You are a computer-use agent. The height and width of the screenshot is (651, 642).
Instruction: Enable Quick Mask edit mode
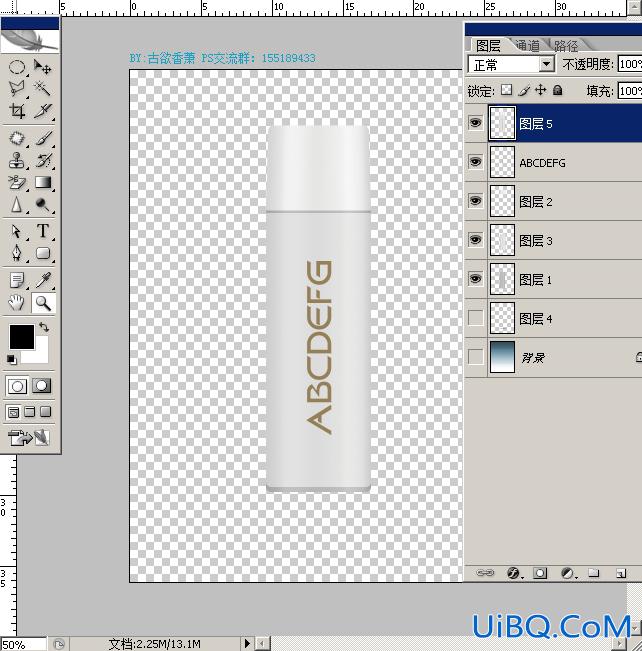42,386
